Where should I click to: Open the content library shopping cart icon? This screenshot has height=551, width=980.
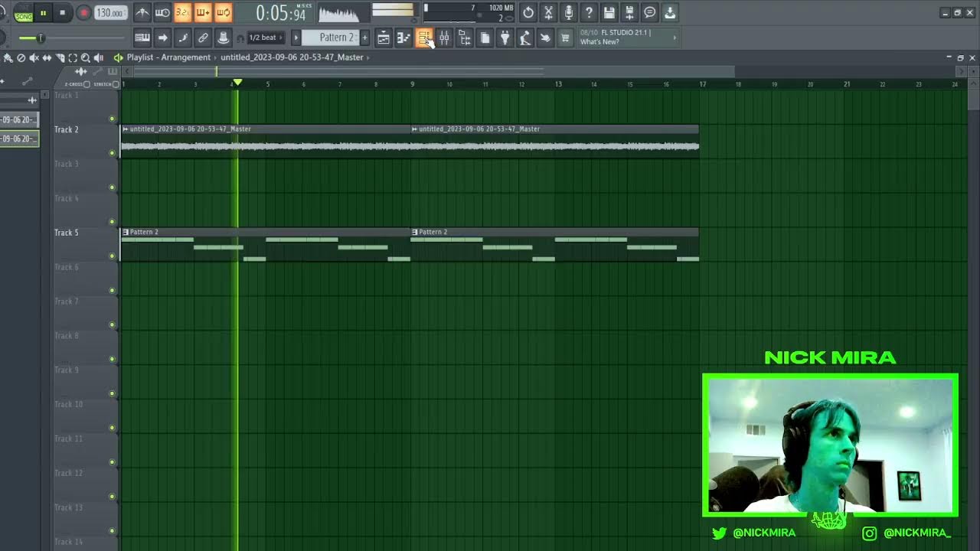pos(565,37)
